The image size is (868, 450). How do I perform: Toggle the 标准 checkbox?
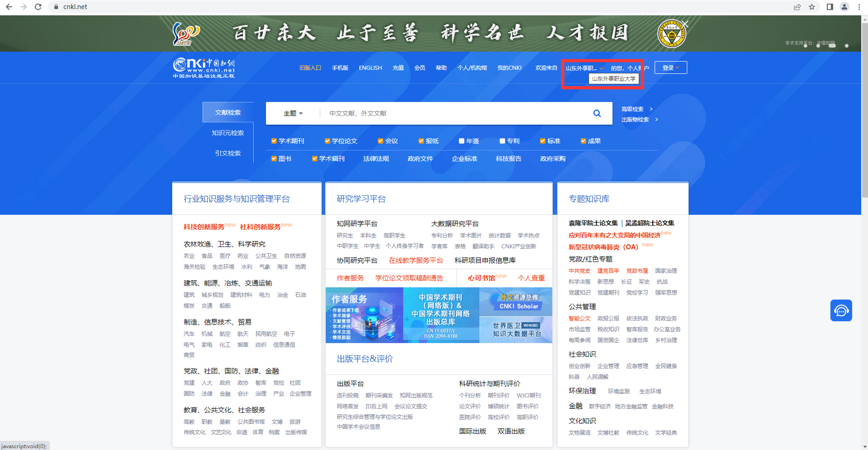coord(542,141)
